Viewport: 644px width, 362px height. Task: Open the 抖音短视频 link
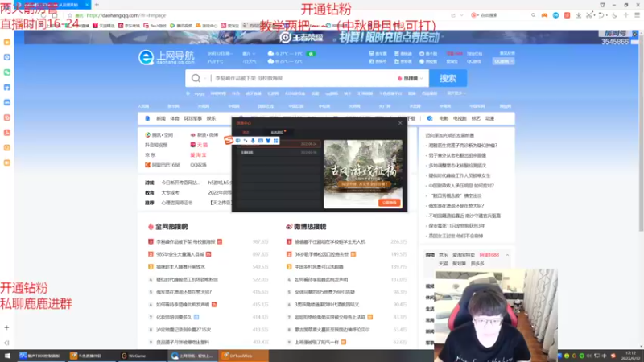(156, 145)
